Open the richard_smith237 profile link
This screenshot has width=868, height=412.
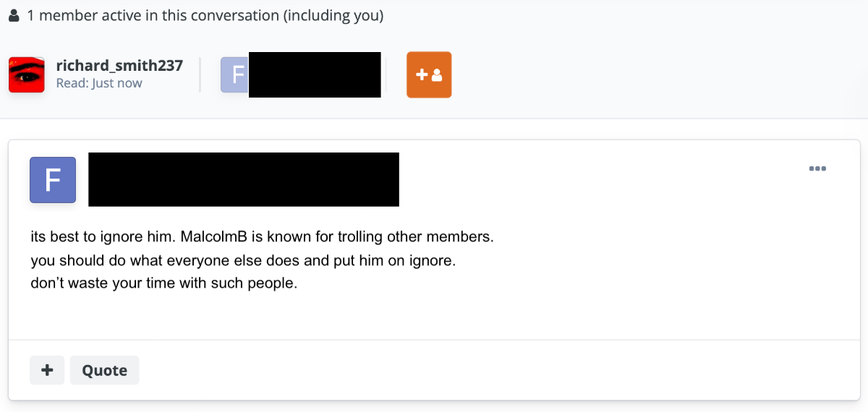(x=119, y=66)
